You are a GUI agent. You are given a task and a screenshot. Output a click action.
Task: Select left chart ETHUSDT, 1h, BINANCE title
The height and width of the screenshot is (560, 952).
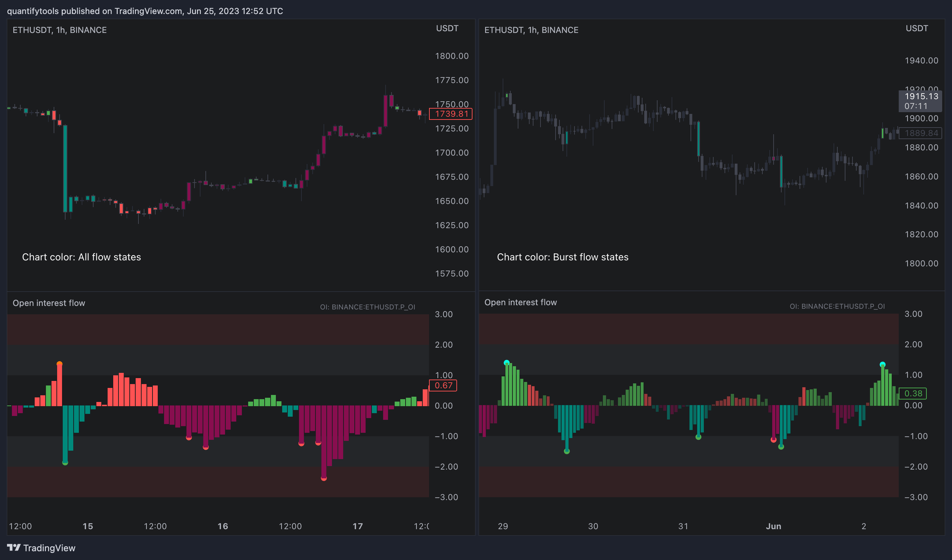point(60,30)
